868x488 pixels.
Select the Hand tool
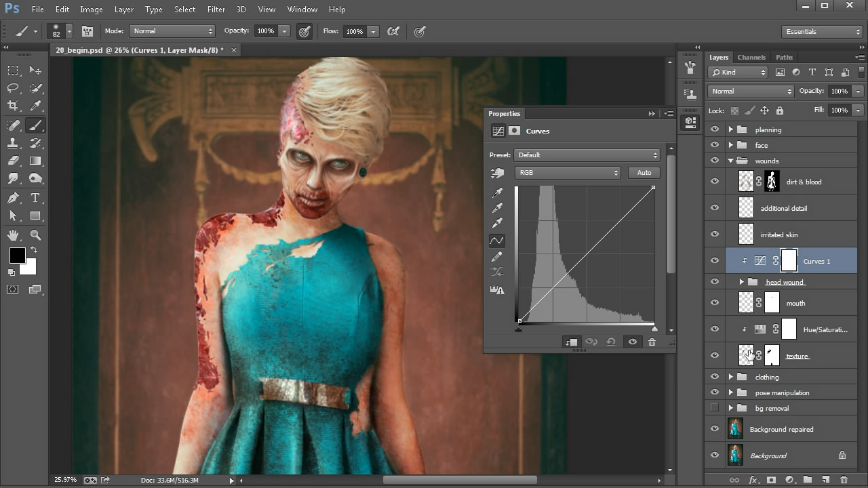pos(13,235)
